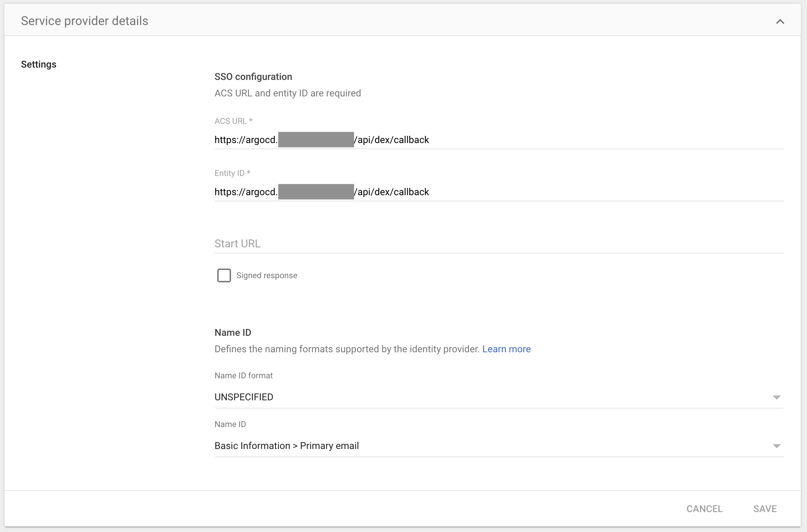807x532 pixels.
Task: Open the Learn more link
Action: [506, 349]
